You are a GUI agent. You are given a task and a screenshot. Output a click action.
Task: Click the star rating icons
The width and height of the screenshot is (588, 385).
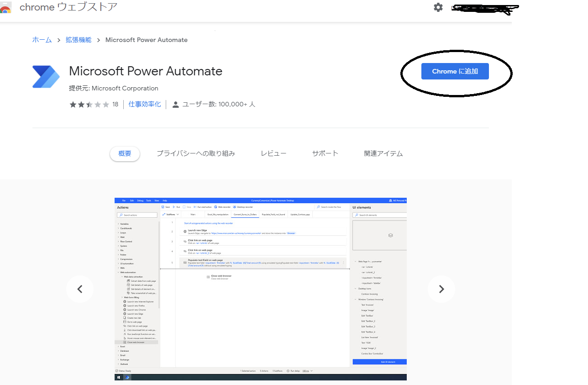[89, 105]
